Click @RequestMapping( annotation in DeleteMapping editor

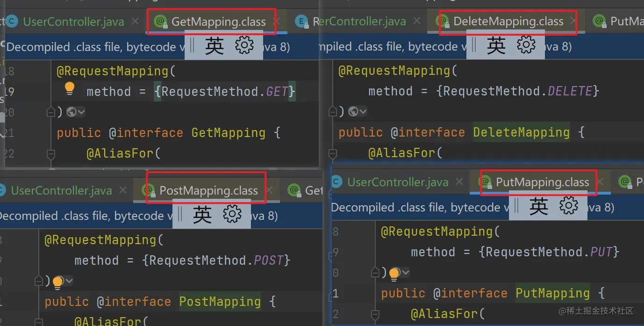pyautogui.click(x=398, y=71)
